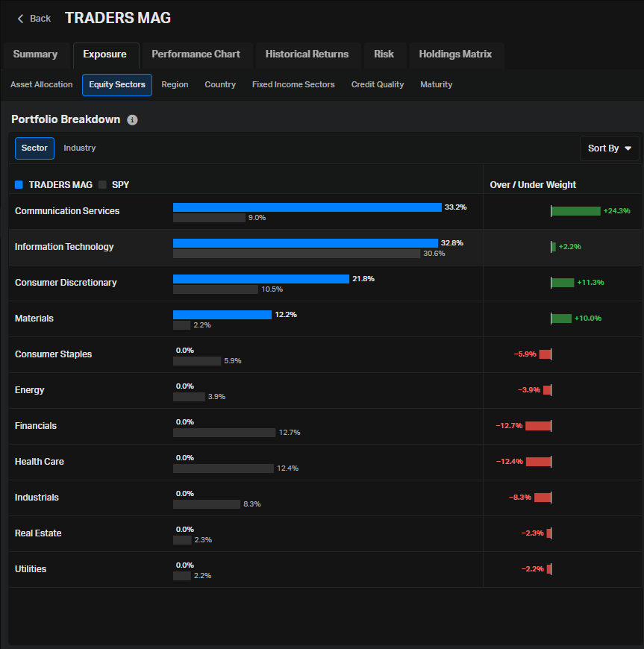Click the -2.2% underweight value
The height and width of the screenshot is (649, 644).
[533, 569]
